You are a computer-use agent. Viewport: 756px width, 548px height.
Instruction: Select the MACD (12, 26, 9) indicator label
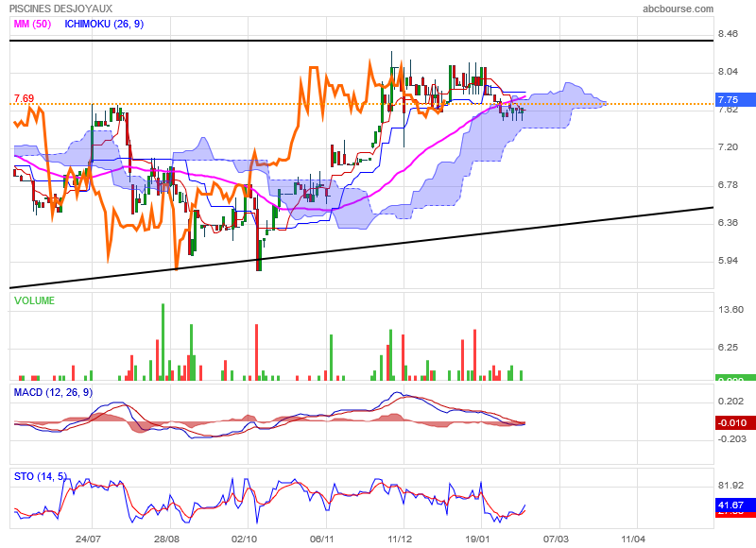click(x=53, y=392)
